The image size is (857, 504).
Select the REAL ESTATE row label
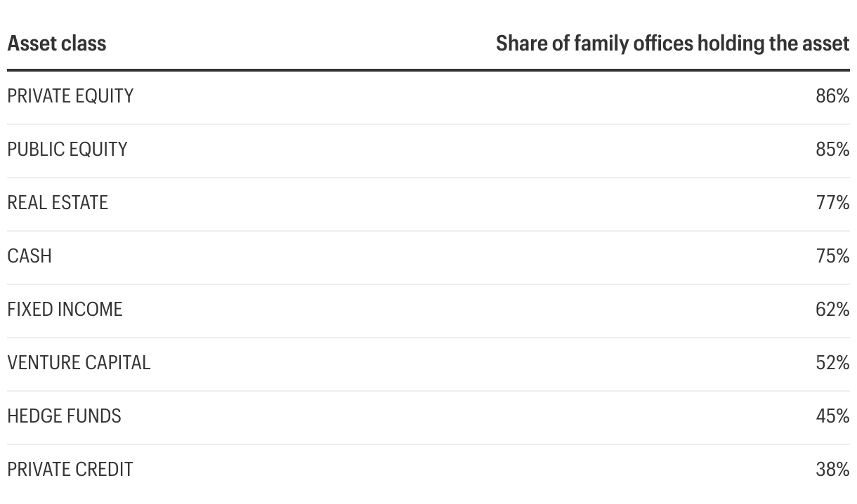tap(58, 203)
